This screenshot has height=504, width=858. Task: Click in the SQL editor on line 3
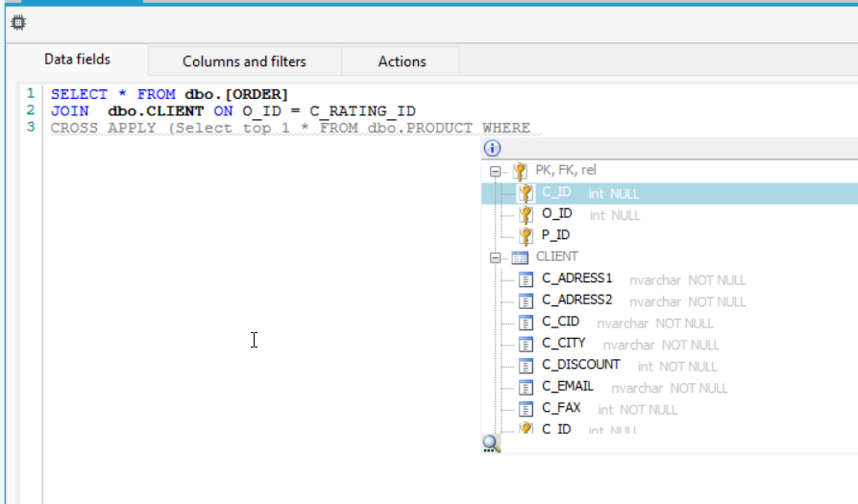pyautogui.click(x=290, y=128)
